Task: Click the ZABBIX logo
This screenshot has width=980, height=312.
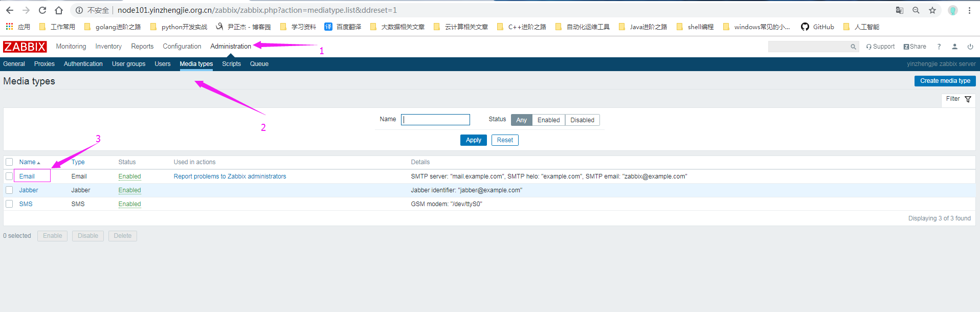Action: click(25, 47)
